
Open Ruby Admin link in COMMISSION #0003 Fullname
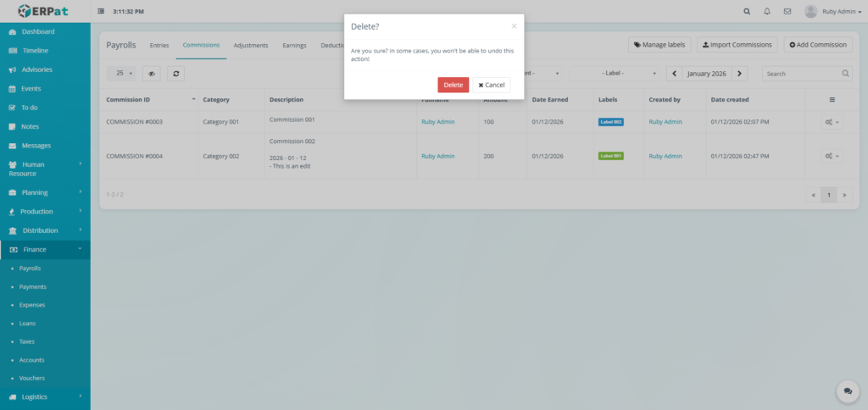click(438, 122)
